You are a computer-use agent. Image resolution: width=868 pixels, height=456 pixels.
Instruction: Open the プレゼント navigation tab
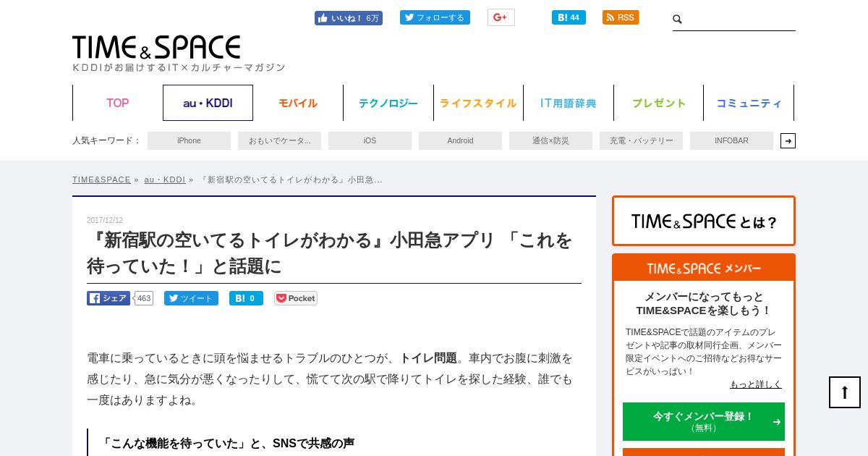pos(659,103)
